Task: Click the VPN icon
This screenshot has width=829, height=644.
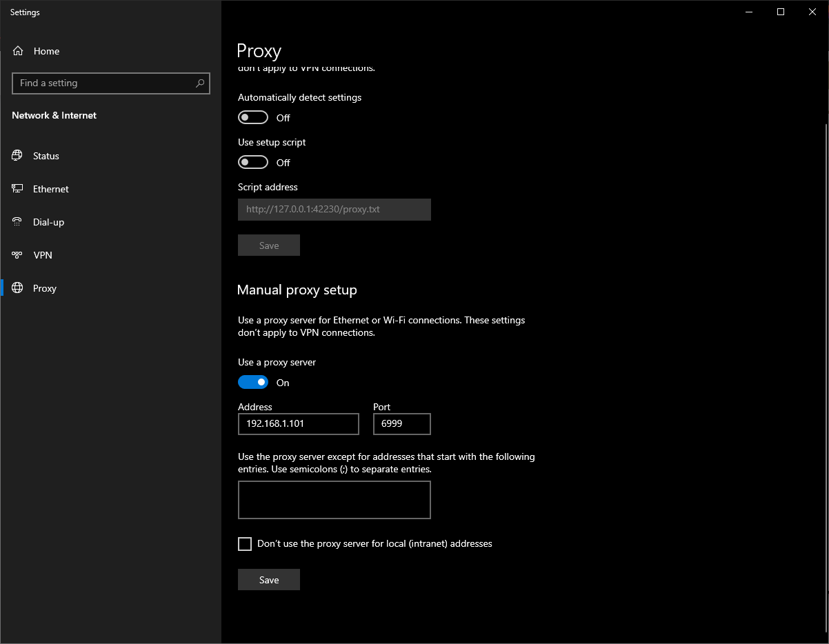Action: coord(17,255)
